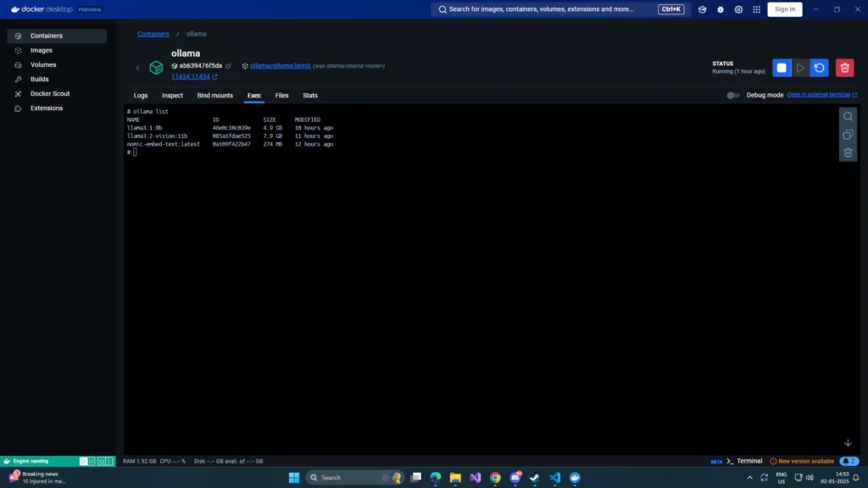Launch Microsoft Edge from taskbar
This screenshot has height=488, width=868.
(436, 478)
